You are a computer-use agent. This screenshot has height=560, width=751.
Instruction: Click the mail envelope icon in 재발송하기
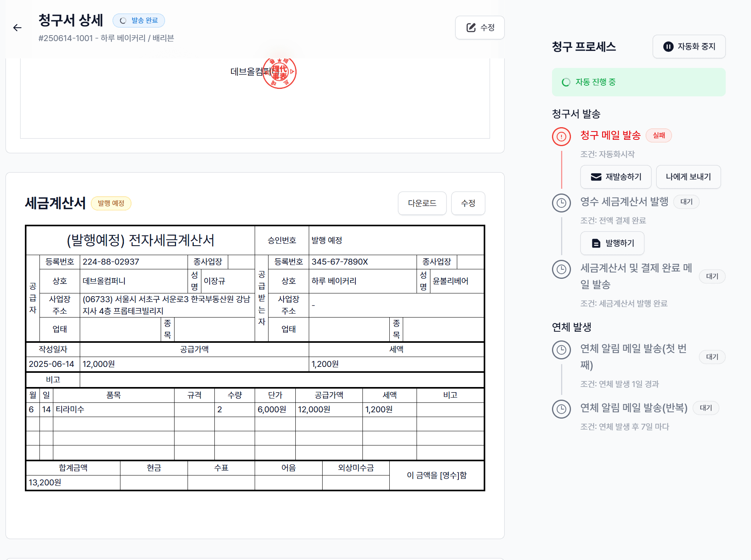(x=596, y=177)
